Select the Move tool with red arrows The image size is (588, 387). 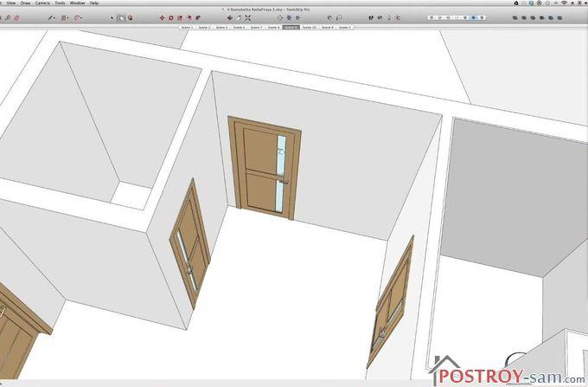click(163, 17)
